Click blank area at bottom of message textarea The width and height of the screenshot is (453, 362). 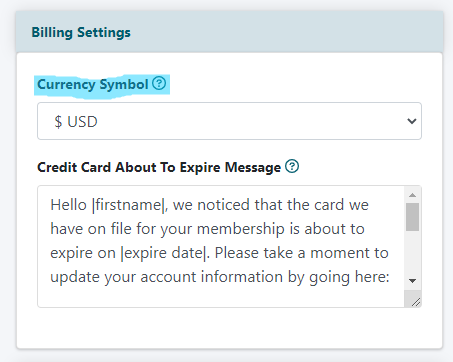tap(220, 298)
